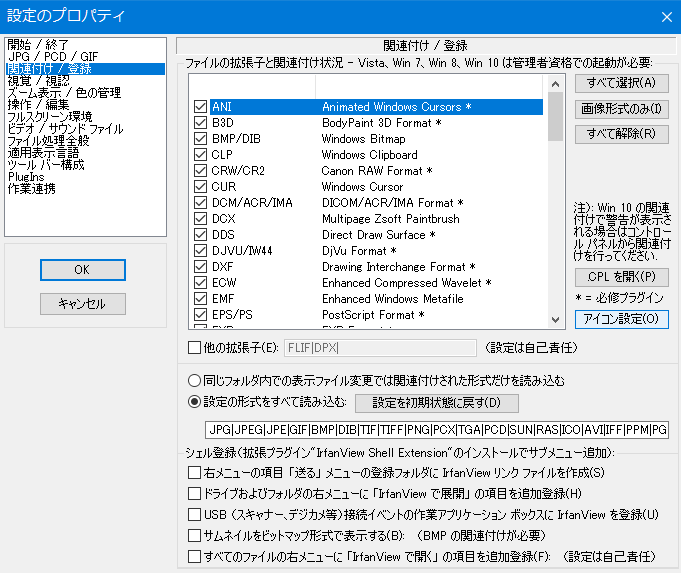
Task: Click the キャンセル button
Action: (x=83, y=304)
